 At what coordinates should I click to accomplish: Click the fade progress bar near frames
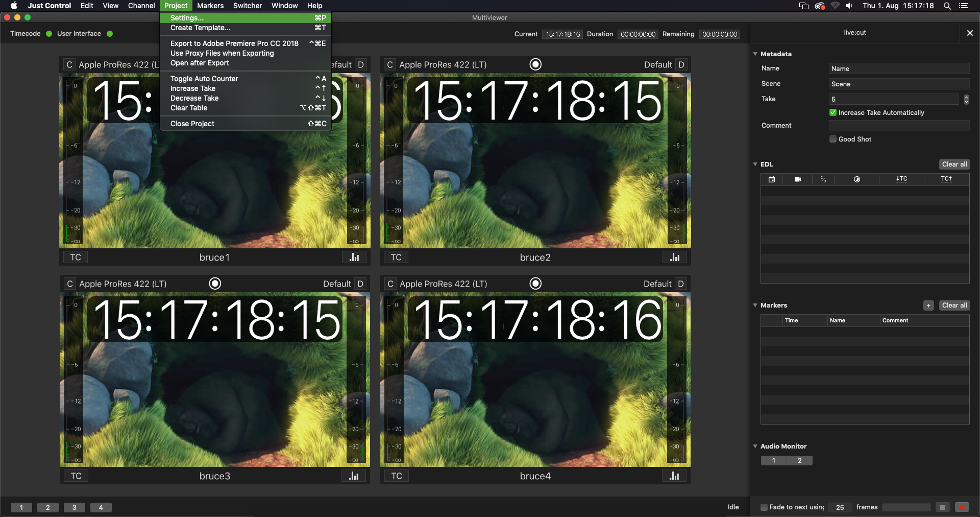point(906,507)
